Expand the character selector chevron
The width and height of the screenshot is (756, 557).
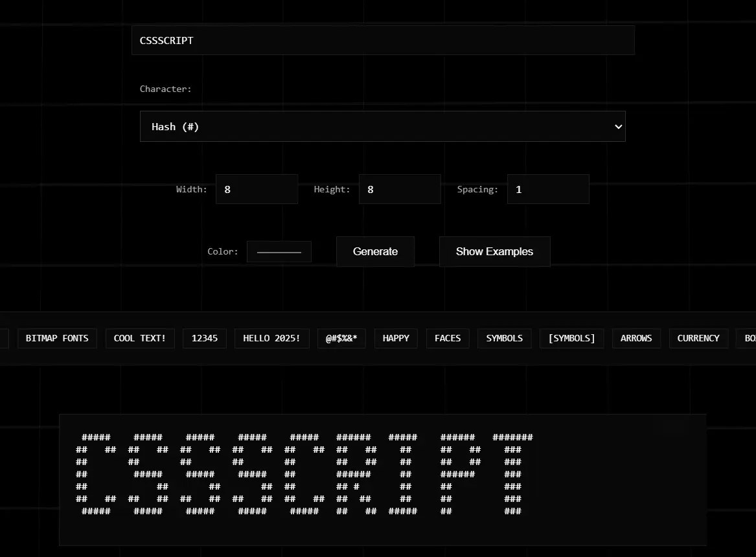click(617, 126)
